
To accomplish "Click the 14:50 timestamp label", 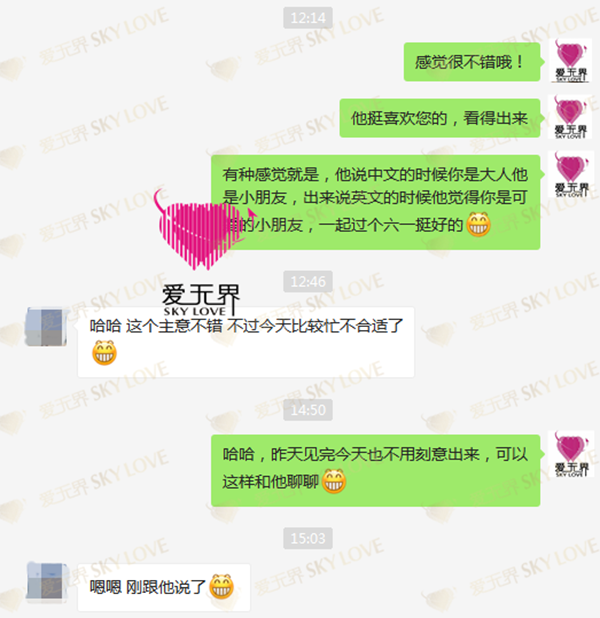I will (x=308, y=410).
